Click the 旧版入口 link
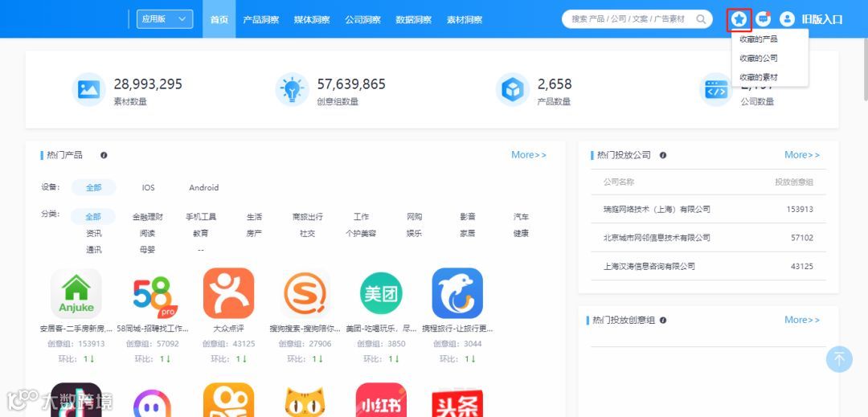 click(x=822, y=19)
